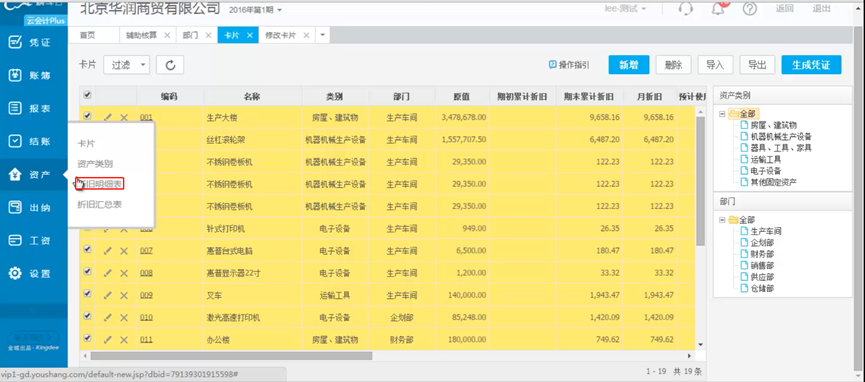Close the 卡片 tab

coord(249,35)
